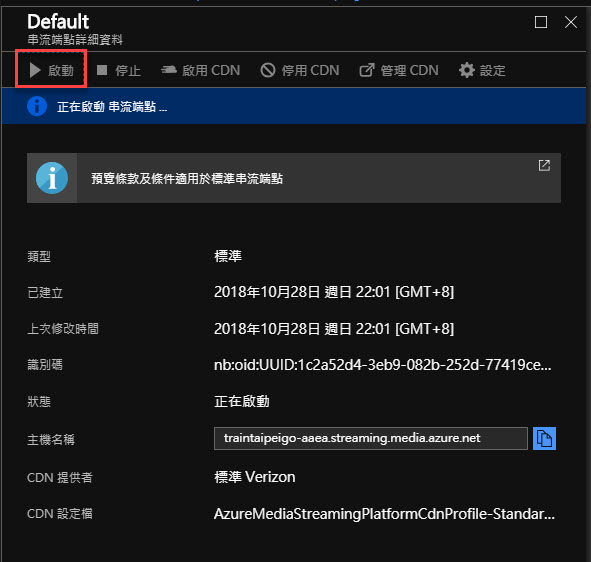Screen dimensions: 591x562
Task: Click the 類型 value 標準
Action: 228,256
